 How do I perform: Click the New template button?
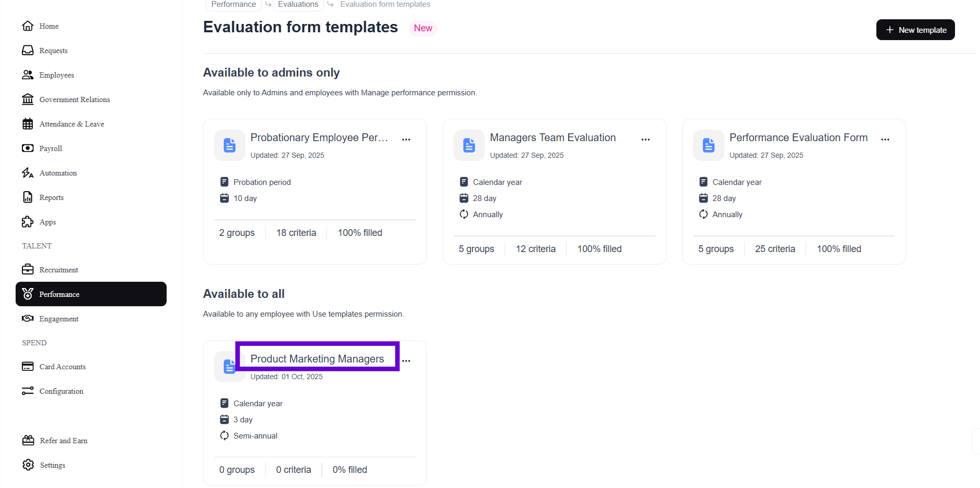pyautogui.click(x=915, y=30)
